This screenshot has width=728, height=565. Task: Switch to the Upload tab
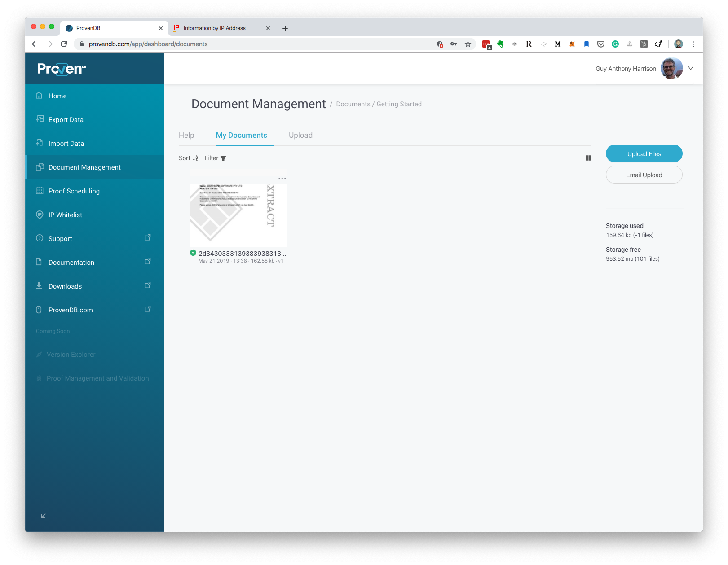point(300,135)
